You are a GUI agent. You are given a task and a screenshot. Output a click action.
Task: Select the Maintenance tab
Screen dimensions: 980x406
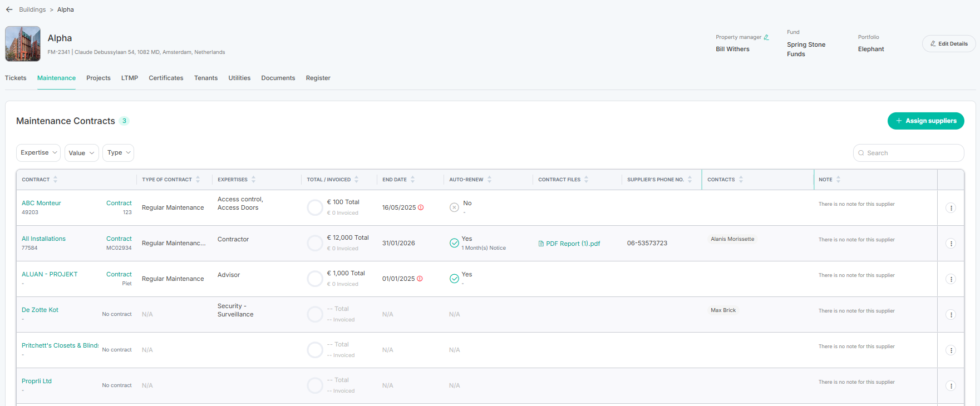(x=56, y=78)
